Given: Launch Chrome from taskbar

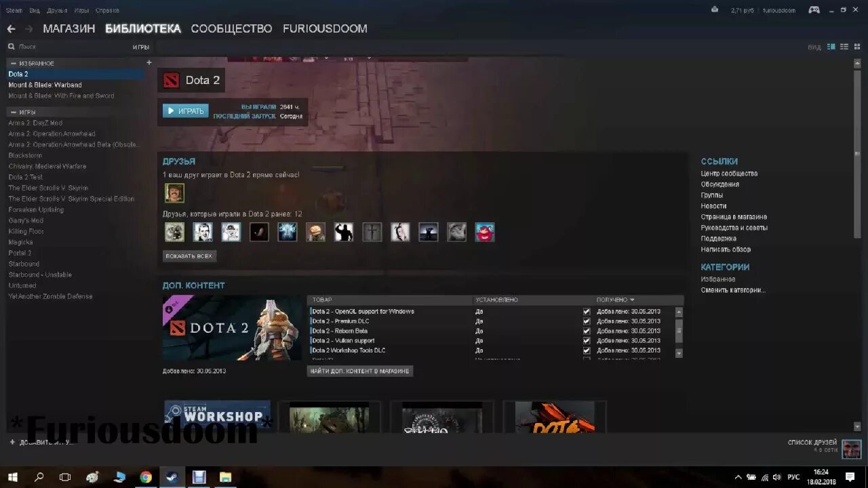Looking at the screenshot, I should [x=146, y=477].
